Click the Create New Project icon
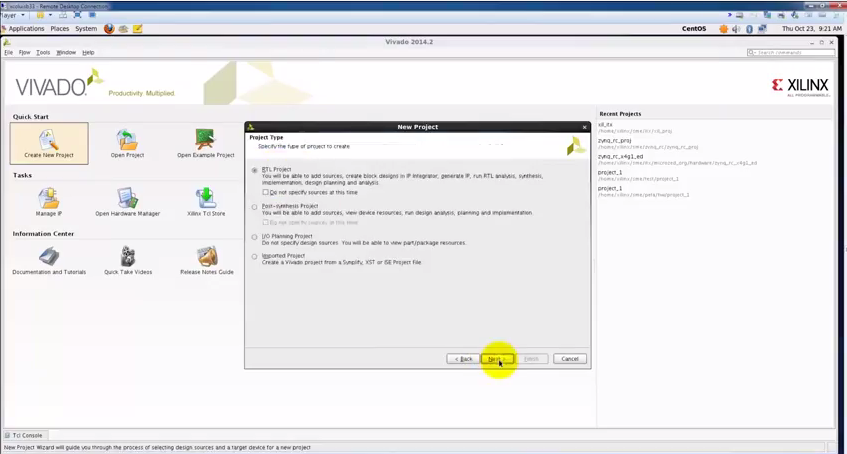847x454 pixels. [49, 140]
